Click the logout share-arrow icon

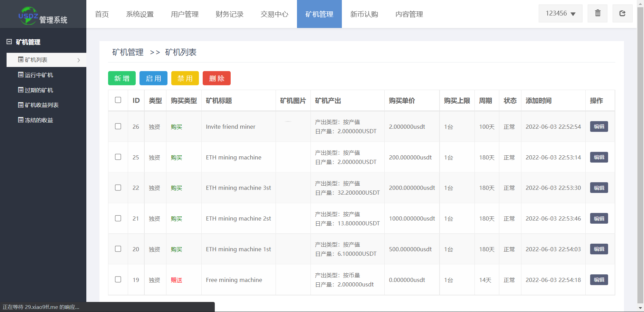(x=622, y=13)
